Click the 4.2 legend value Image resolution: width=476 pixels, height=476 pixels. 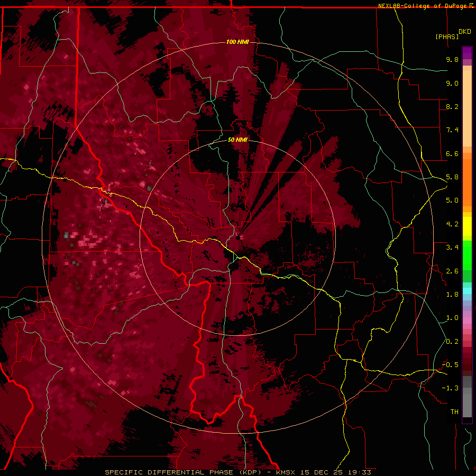pyautogui.click(x=452, y=224)
